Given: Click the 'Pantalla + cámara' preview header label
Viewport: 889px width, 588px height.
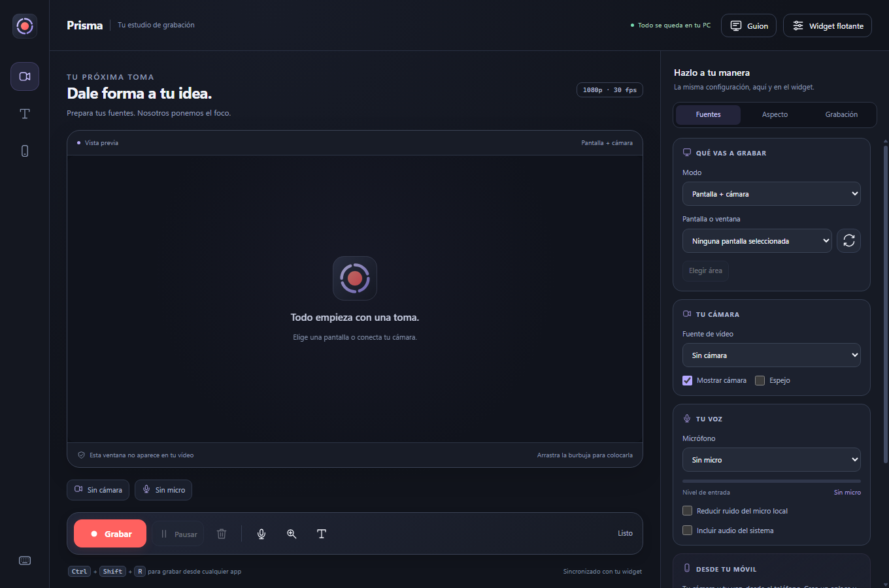Looking at the screenshot, I should (607, 142).
